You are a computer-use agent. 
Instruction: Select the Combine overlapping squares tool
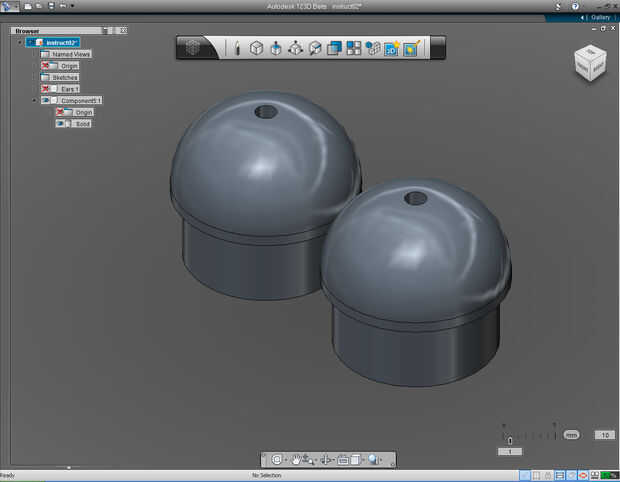coord(334,48)
